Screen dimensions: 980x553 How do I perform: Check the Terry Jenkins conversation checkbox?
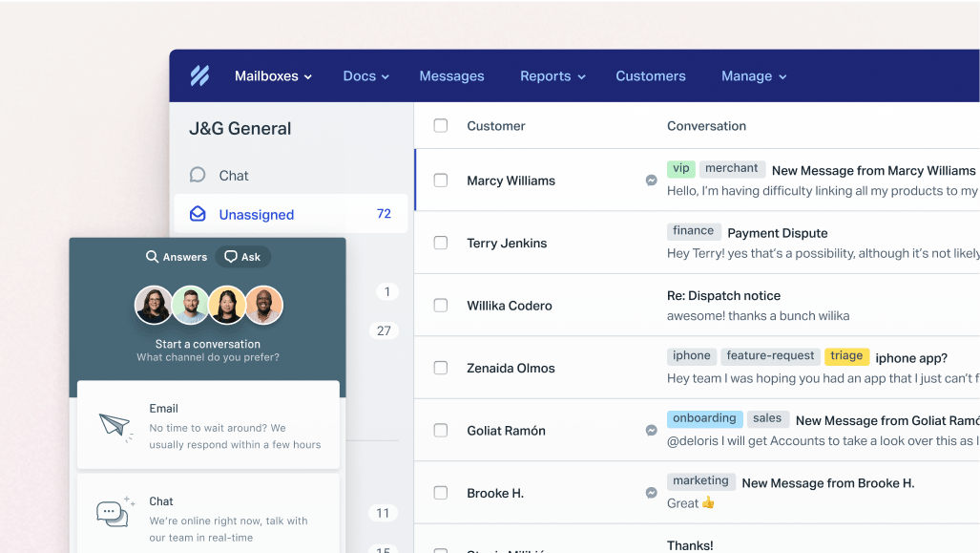[441, 243]
